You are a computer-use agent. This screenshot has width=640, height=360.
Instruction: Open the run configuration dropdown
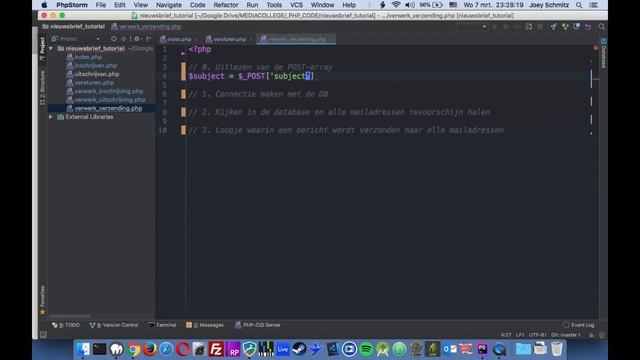tap(471, 27)
